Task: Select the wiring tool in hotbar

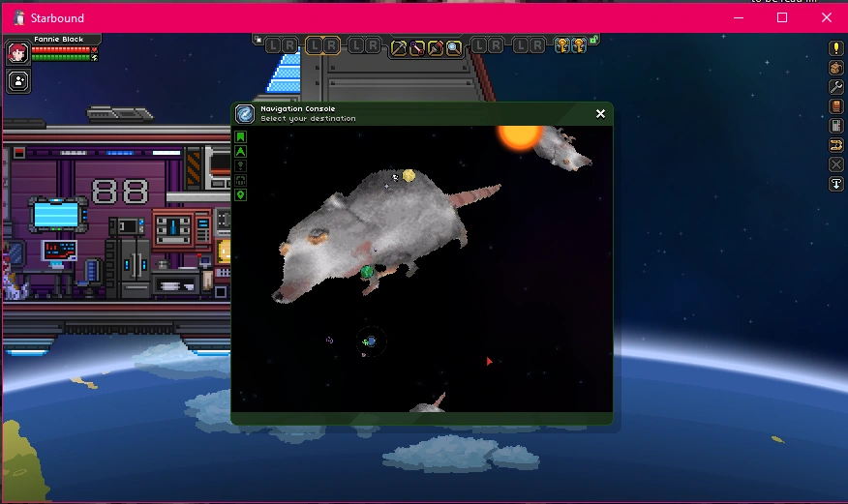Action: pos(417,46)
